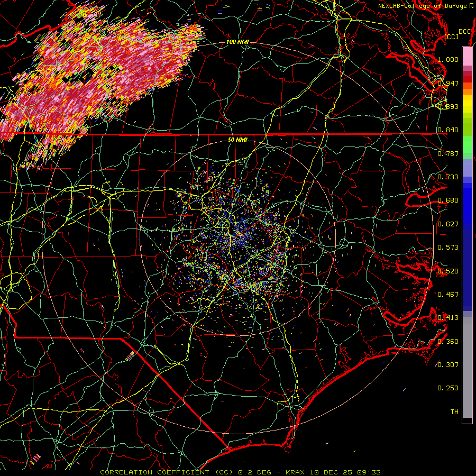Select the 0.253 scale value
Image resolution: width=476 pixels, height=476 pixels.
click(448, 388)
